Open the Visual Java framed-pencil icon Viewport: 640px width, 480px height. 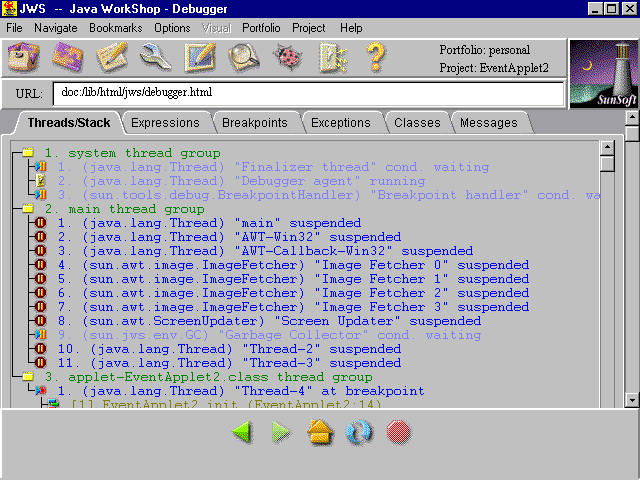pos(199,58)
